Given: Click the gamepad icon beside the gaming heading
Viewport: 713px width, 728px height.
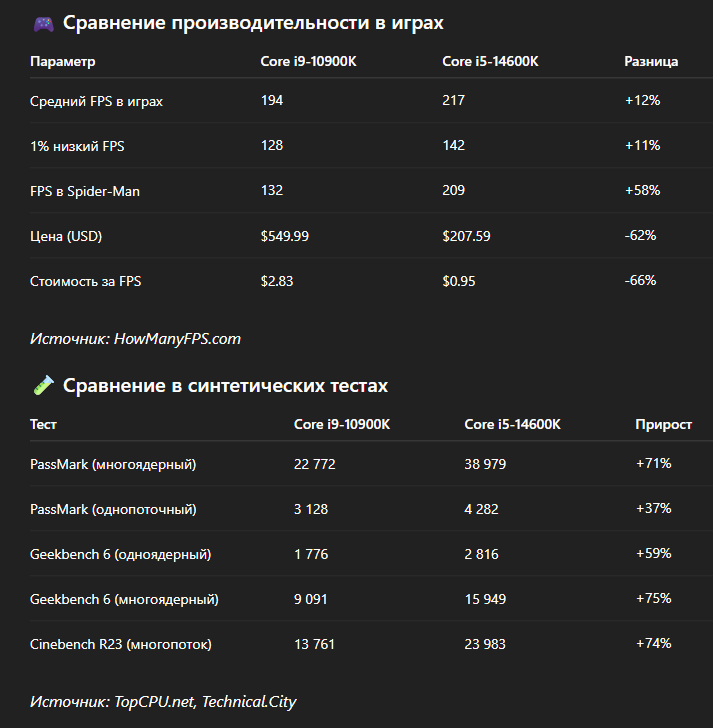Looking at the screenshot, I should coord(44,23).
